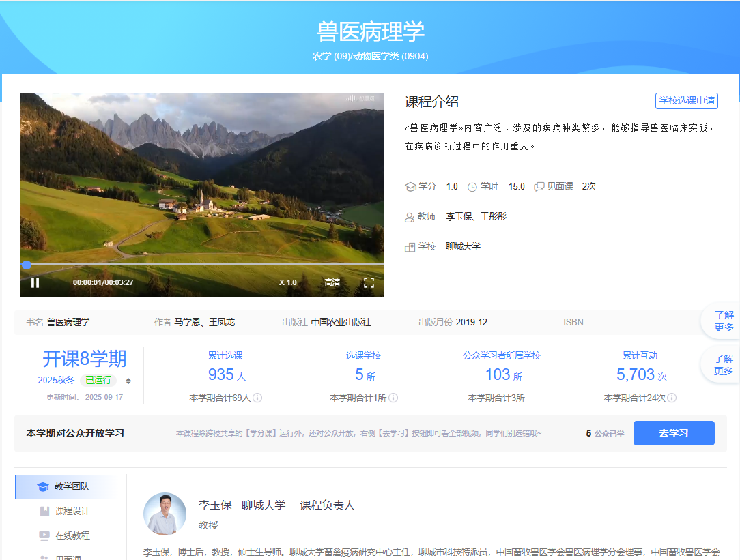The height and width of the screenshot is (560, 740).
Task: Click info icon beside 本学期合计1所
Action: coord(393,398)
